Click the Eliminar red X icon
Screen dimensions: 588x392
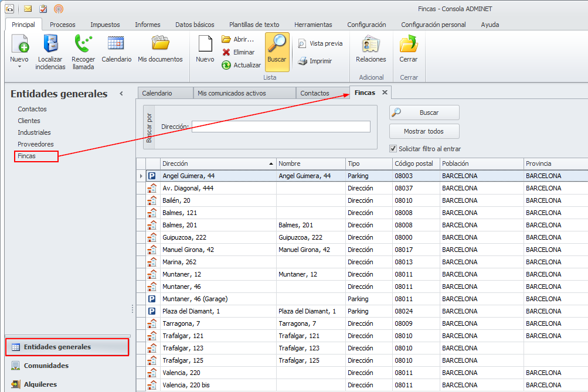pyautogui.click(x=226, y=52)
